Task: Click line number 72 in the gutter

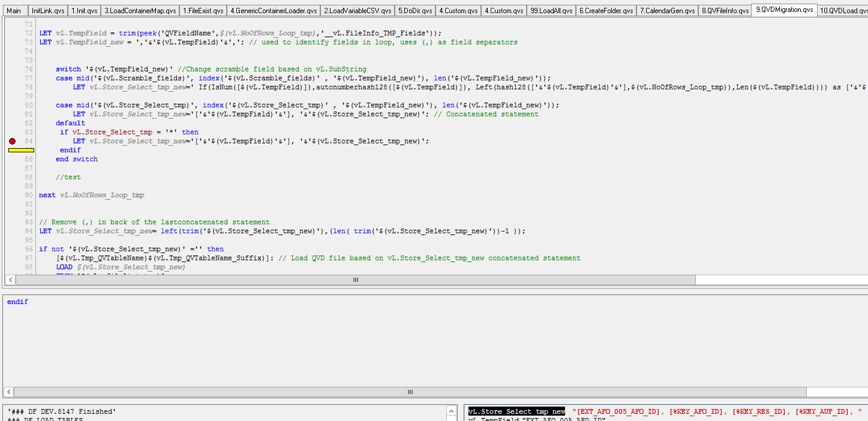Action: coord(29,33)
